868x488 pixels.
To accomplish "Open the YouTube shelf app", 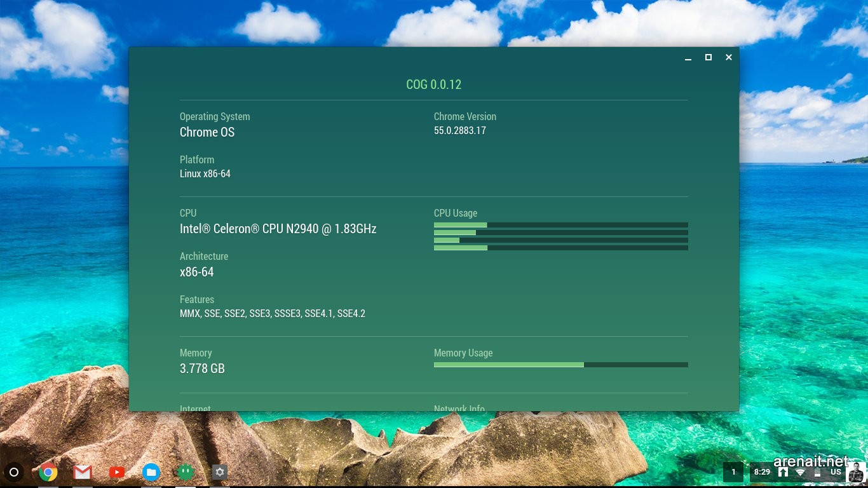I will click(x=117, y=472).
